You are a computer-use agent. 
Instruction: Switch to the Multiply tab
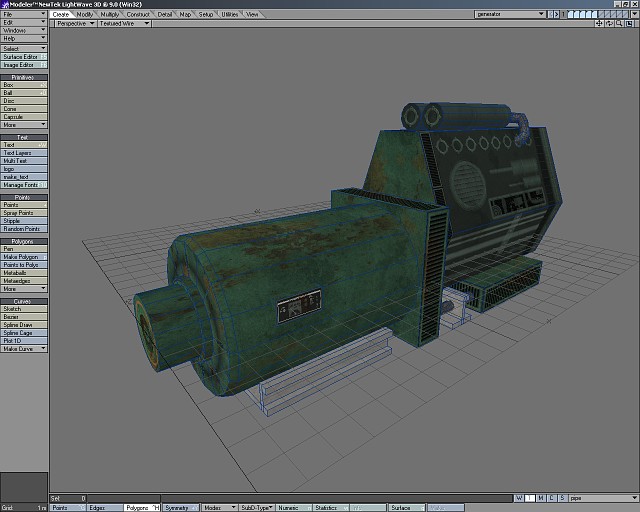pyautogui.click(x=109, y=14)
